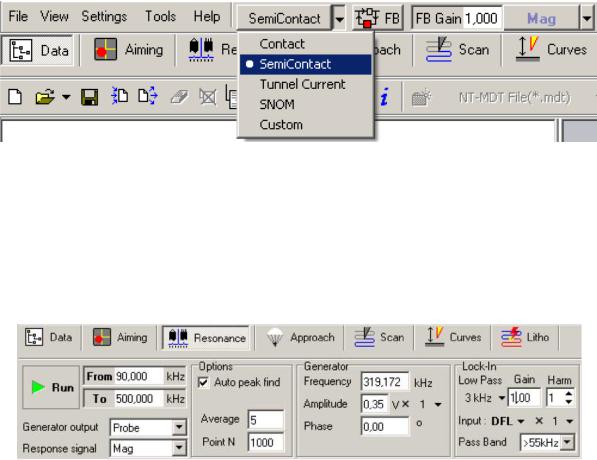This screenshot has width=597, height=460.
Task: Decrease the Harm value with down arrow
Action: coord(568,402)
